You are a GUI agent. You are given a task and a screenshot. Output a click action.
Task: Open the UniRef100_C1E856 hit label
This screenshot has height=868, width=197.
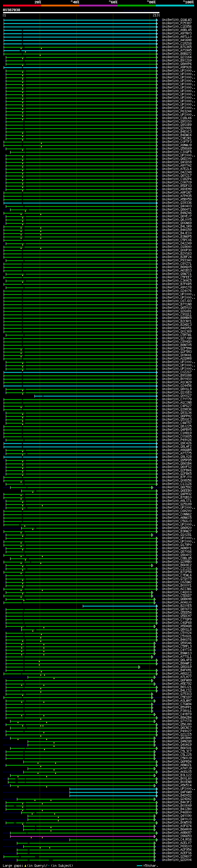click(x=176, y=26)
